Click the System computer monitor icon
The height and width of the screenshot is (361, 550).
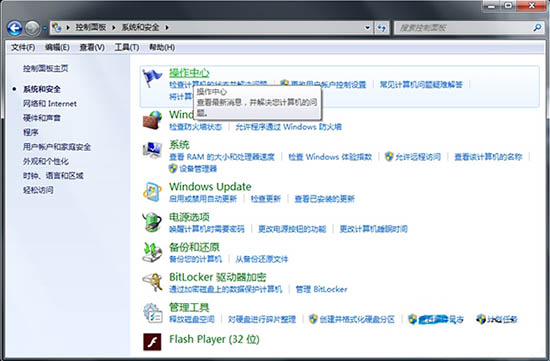(152, 150)
